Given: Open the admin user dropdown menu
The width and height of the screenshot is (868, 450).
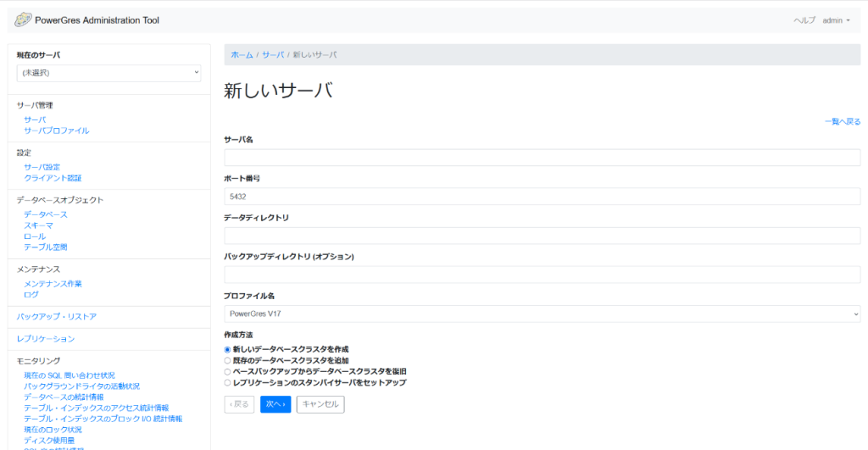Looking at the screenshot, I should tap(836, 20).
